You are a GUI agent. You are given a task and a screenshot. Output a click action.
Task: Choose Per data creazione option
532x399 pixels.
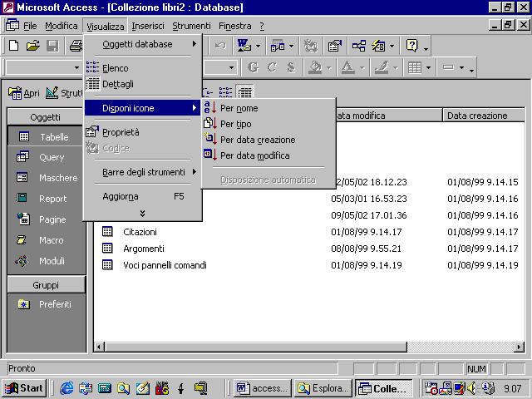(x=268, y=140)
